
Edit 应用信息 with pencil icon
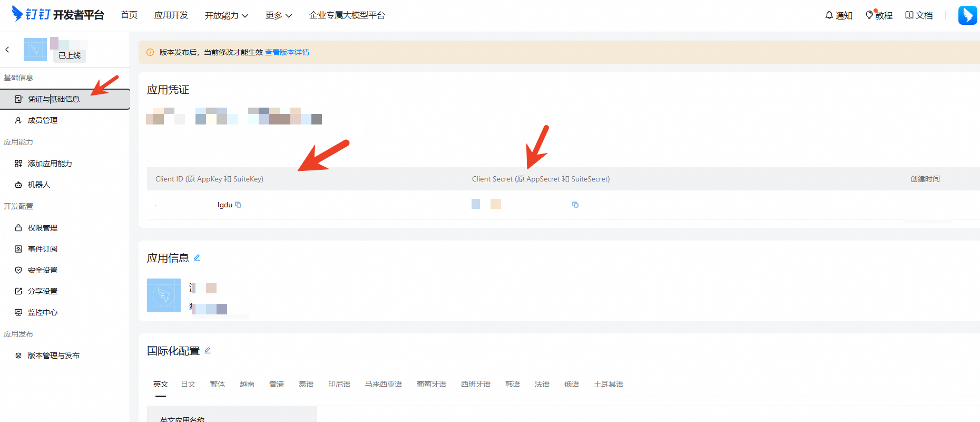[197, 257]
